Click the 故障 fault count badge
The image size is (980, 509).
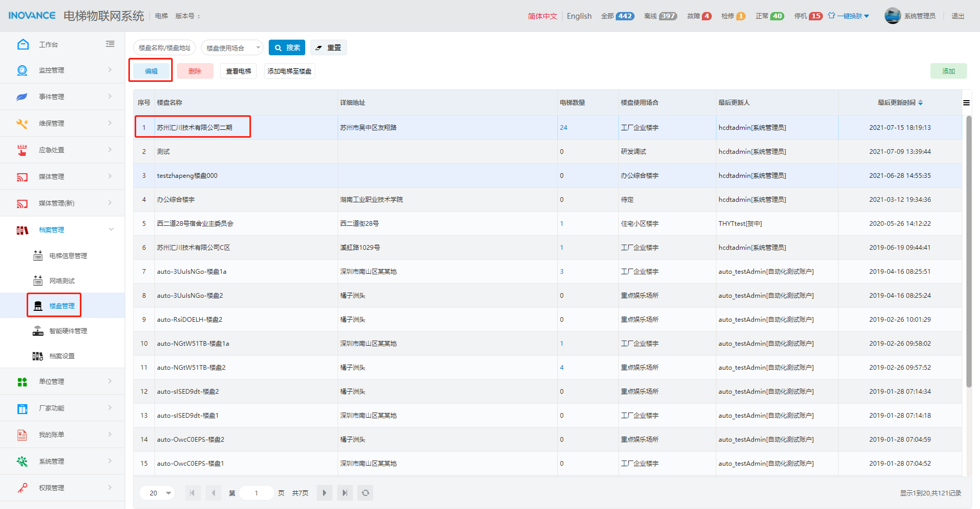[706, 16]
